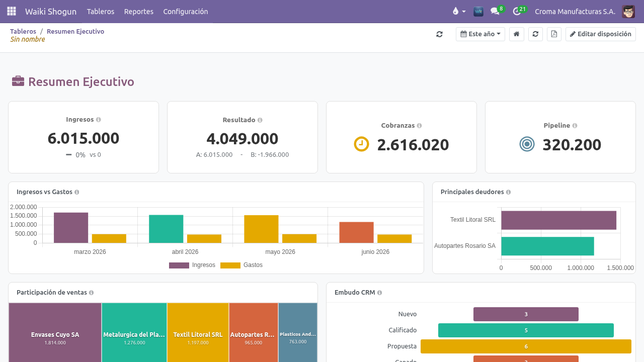
Task: Open the Configuración menu
Action: click(186, 11)
